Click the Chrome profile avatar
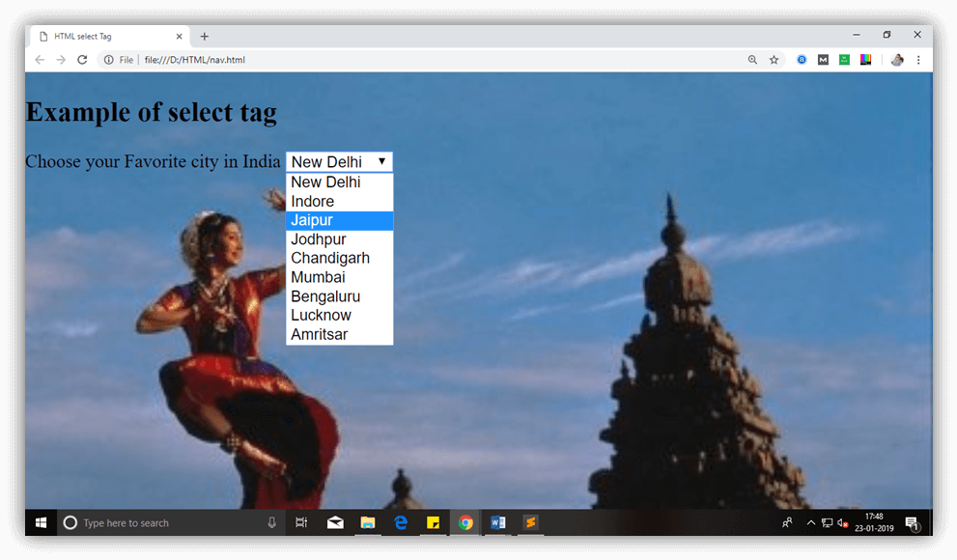957x560 pixels. pyautogui.click(x=897, y=60)
